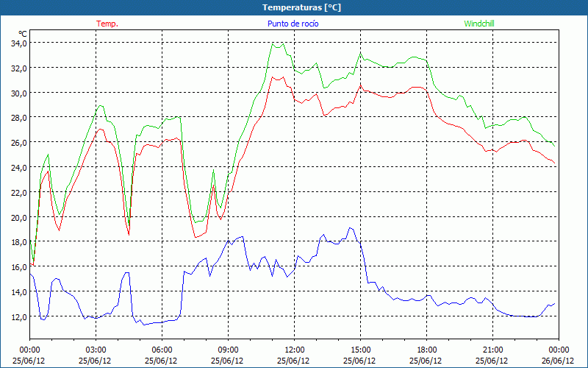The width and height of the screenshot is (588, 368).
Task: Click the Temperaturas [°C] title bar
Action: [294, 7]
